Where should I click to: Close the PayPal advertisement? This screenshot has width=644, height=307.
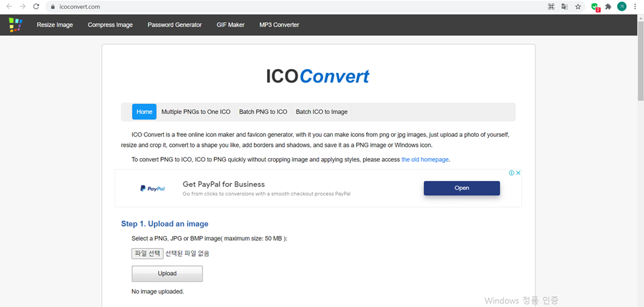(519, 173)
